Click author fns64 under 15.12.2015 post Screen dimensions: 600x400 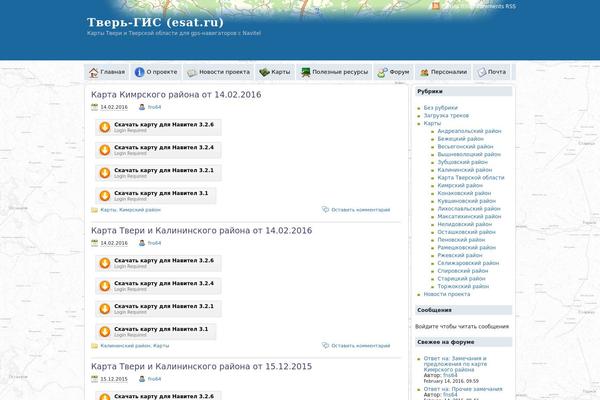[154, 379]
